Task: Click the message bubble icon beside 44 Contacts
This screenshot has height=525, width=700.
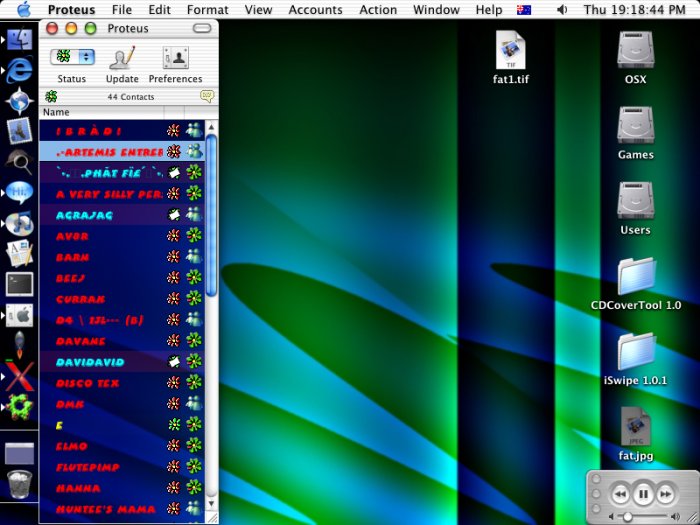Action: click(x=207, y=96)
